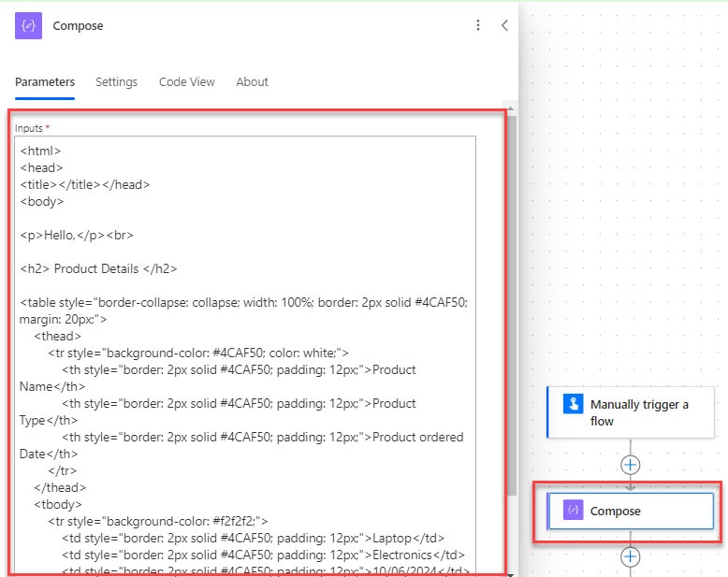Collapse the Compose panel with the chevron
Screen dimensions: 728x577
(x=504, y=25)
